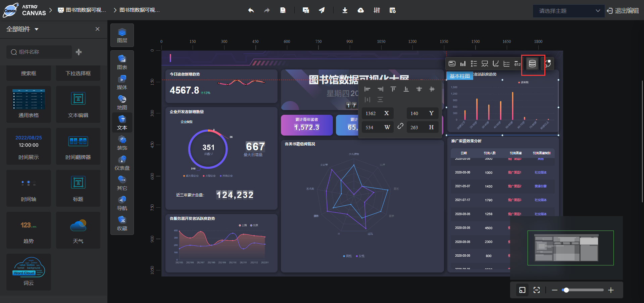Click the redo arrow in the top toolbar
This screenshot has width=644, height=303.
tap(267, 10)
